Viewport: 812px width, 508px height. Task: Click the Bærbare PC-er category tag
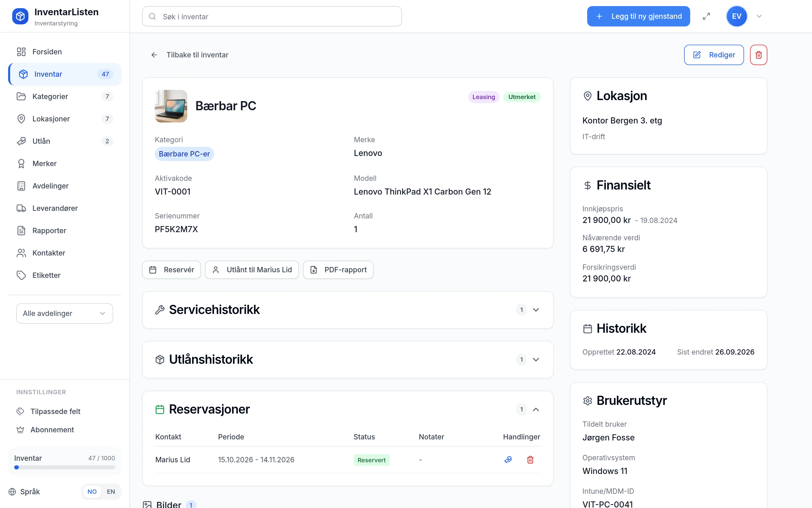(184, 154)
